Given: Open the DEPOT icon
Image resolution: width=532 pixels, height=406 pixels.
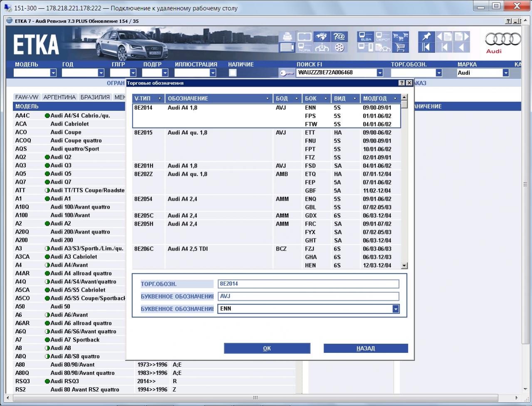Looking at the screenshot, I should pyautogui.click(x=383, y=37).
